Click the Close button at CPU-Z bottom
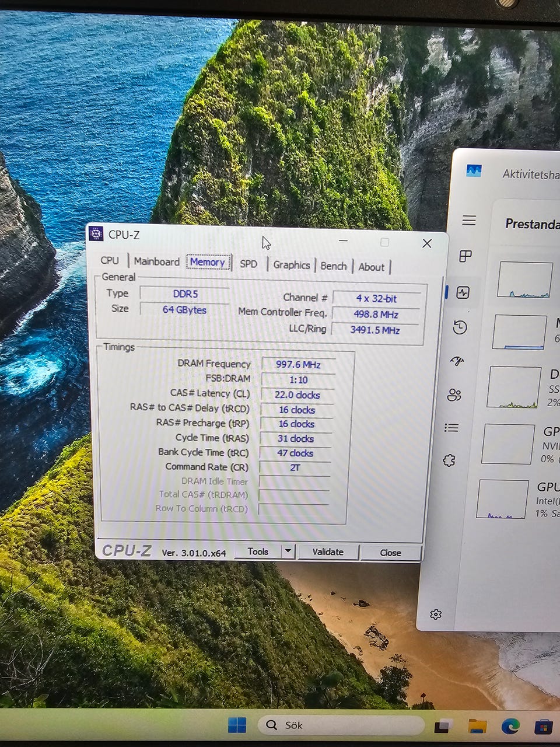560x747 pixels. click(390, 553)
